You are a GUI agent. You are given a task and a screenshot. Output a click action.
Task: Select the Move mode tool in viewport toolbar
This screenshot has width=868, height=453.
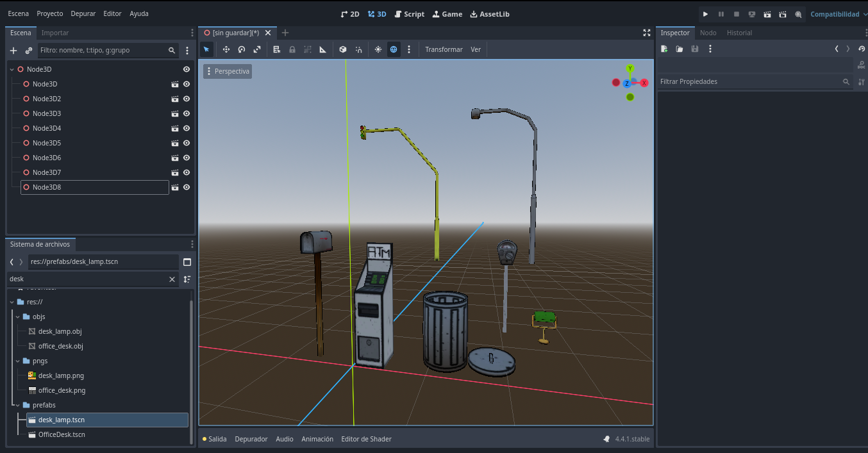click(x=226, y=49)
